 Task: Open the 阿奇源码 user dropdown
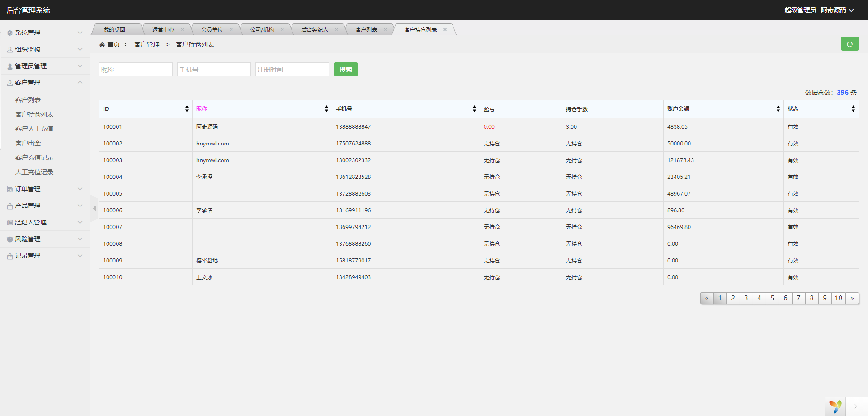837,10
